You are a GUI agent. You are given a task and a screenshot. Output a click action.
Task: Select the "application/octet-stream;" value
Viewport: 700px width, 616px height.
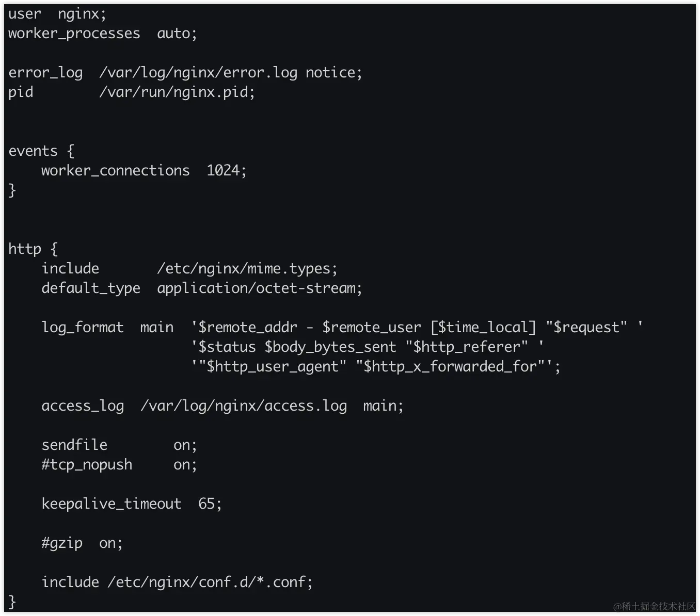tap(259, 288)
